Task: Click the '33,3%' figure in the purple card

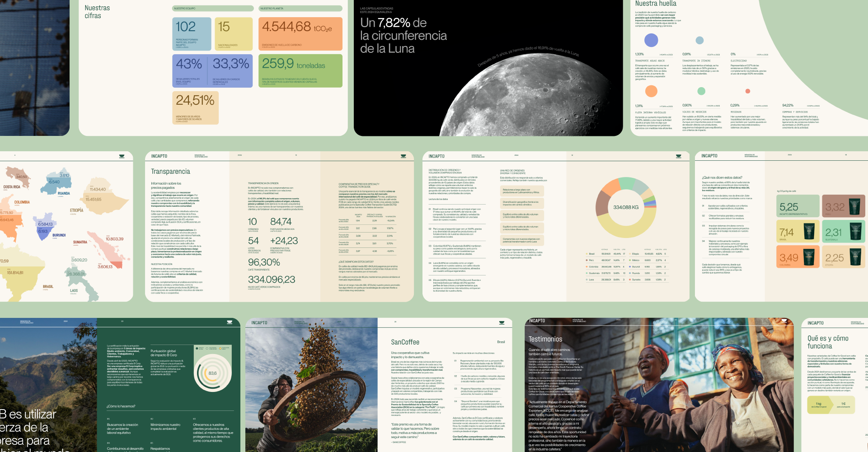Action: tap(231, 64)
